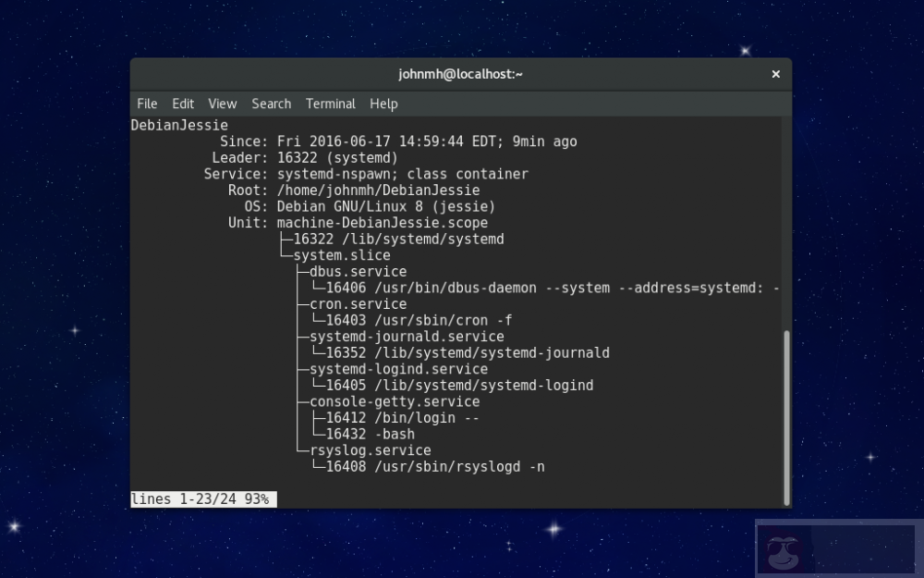Select the systemd-logind.service entry

398,368
